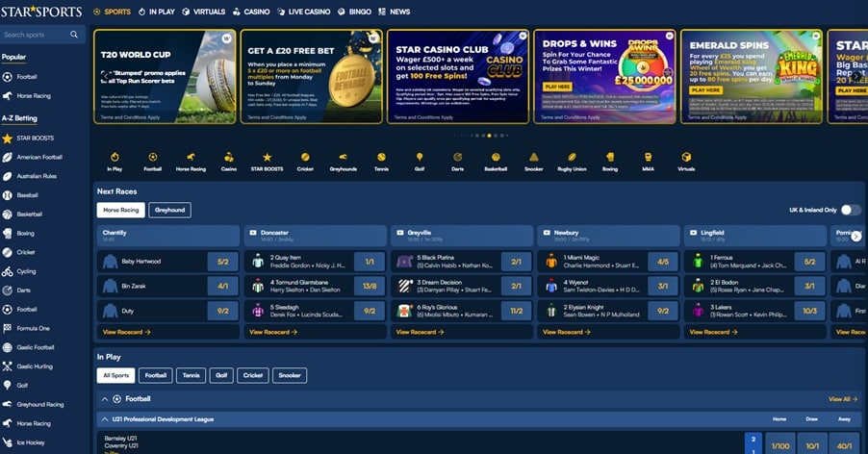
Task: Select Horse Racing next races filter
Action: click(120, 210)
